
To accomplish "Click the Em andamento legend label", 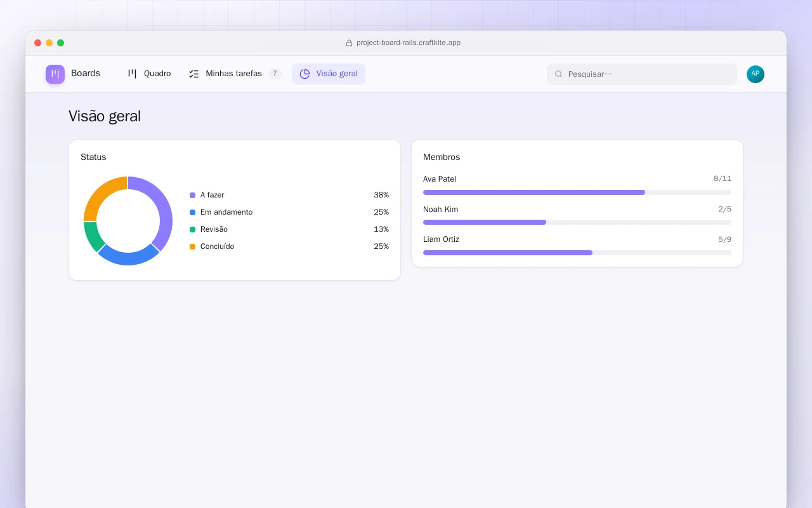I will coord(226,212).
